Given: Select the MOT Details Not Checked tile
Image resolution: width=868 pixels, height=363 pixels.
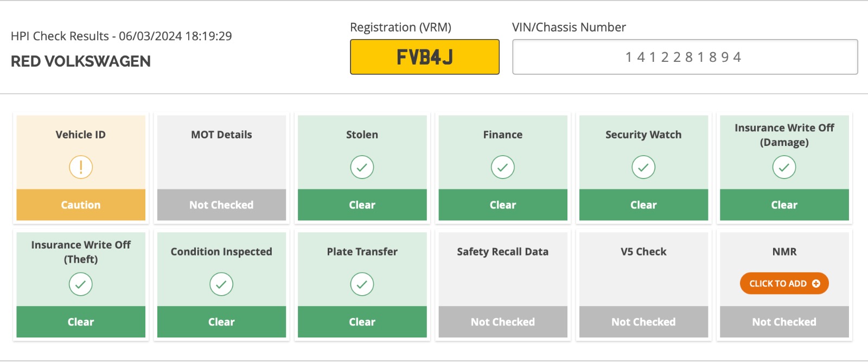Looking at the screenshot, I should pos(221,168).
